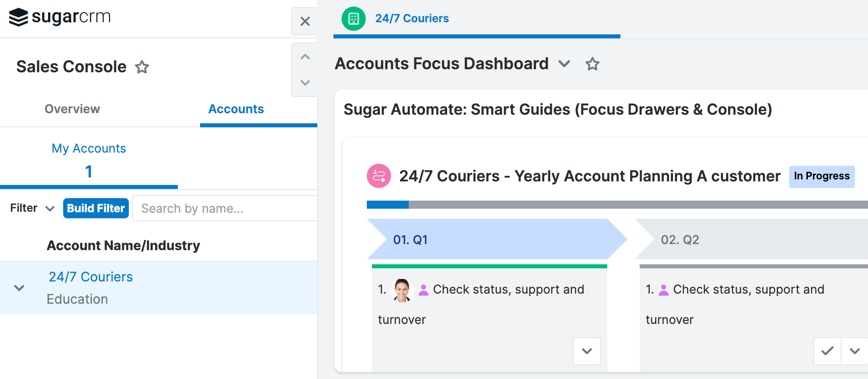
Task: Switch to the Accounts tab
Action: (x=236, y=109)
